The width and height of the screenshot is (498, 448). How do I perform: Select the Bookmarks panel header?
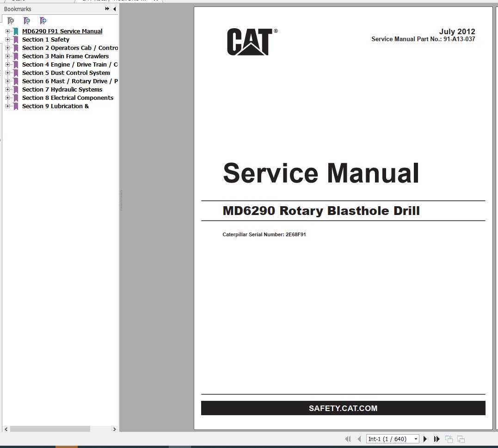pos(18,8)
